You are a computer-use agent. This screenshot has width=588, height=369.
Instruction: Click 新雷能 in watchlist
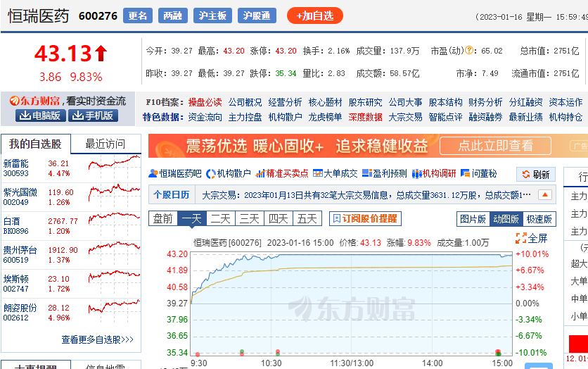click(15, 163)
